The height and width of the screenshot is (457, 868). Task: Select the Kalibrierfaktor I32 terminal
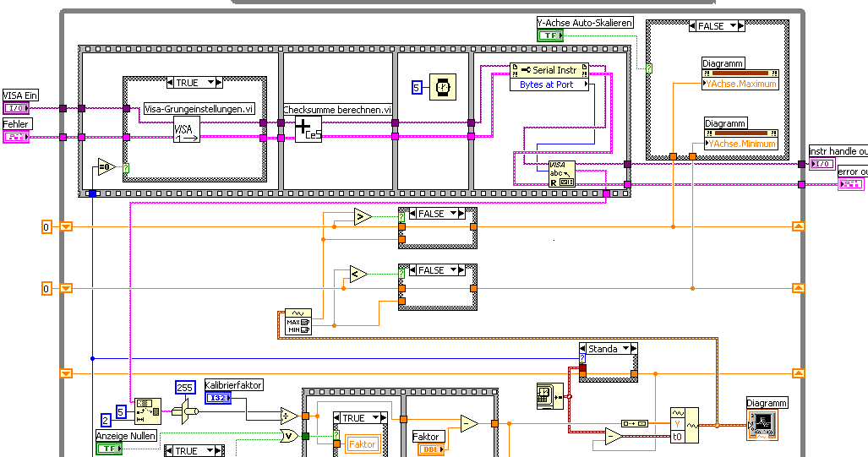pos(218,397)
